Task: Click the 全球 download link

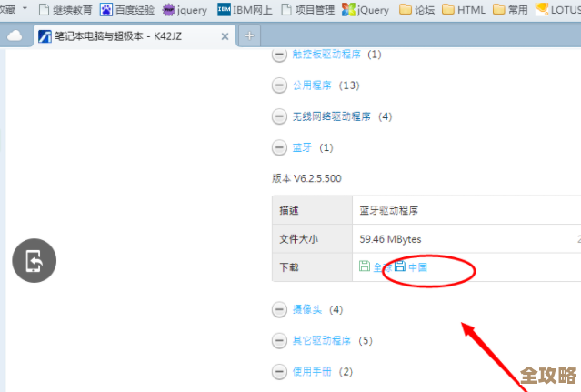Action: tap(383, 267)
